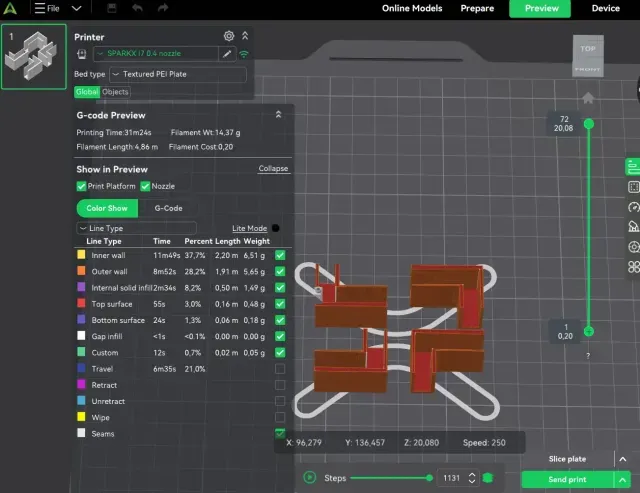Uncheck Internal solid infill visibility
Image resolution: width=640 pixels, height=493 pixels.
tap(280, 288)
